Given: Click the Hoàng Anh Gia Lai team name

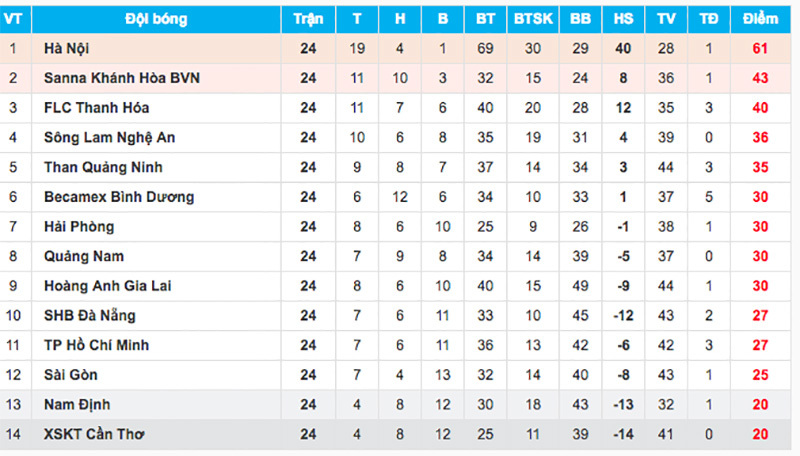Looking at the screenshot, I should click(x=108, y=286).
